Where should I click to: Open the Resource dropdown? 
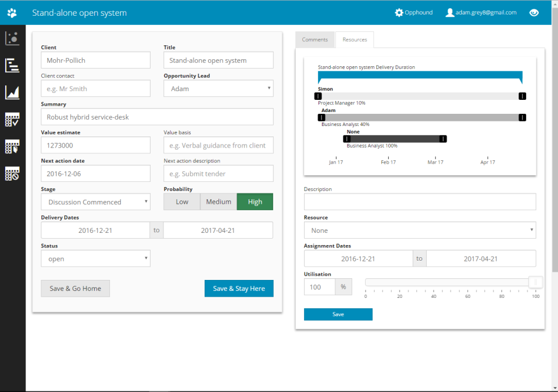[x=420, y=230]
